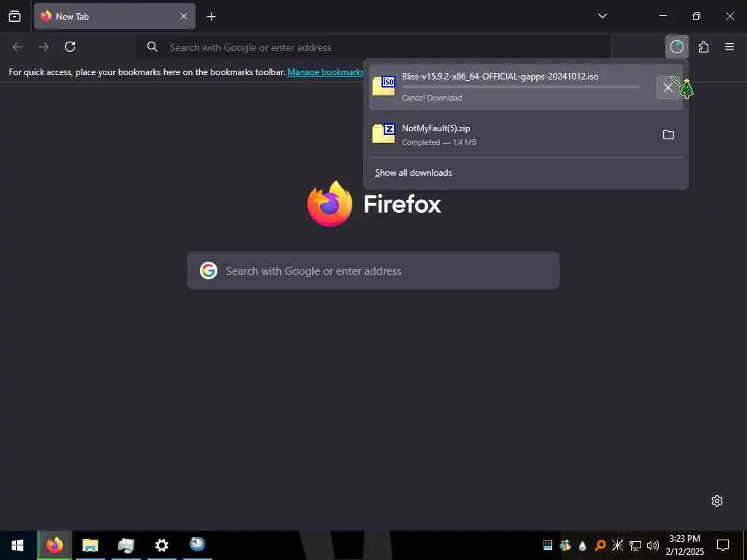
Task: Open Show all downloads
Action: click(413, 173)
